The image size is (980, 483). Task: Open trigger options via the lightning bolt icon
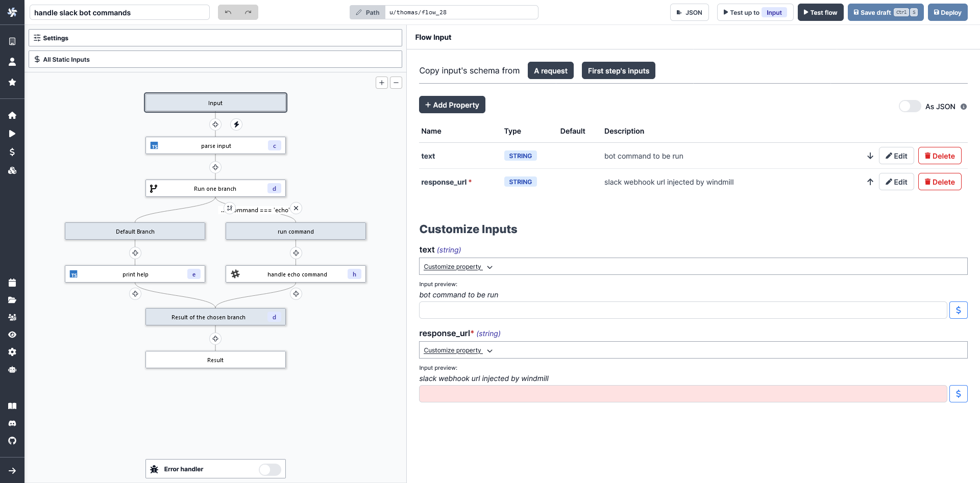(236, 124)
